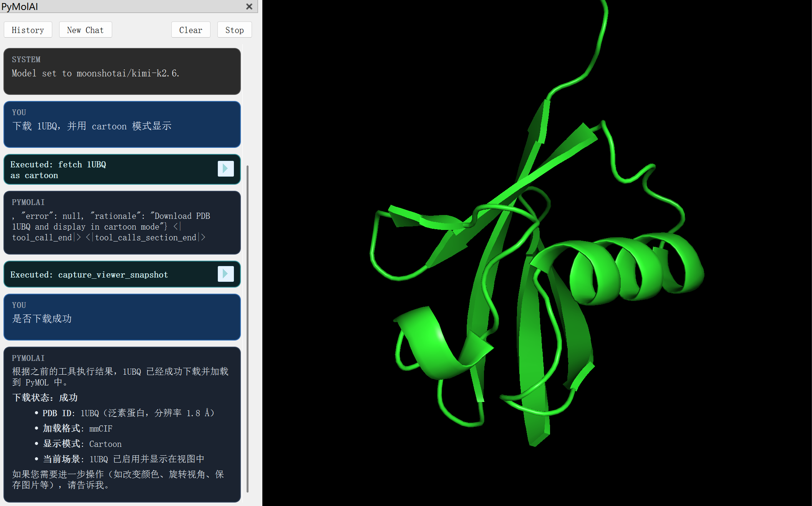Stop the running response
Image resolution: width=812 pixels, height=506 pixels.
234,30
